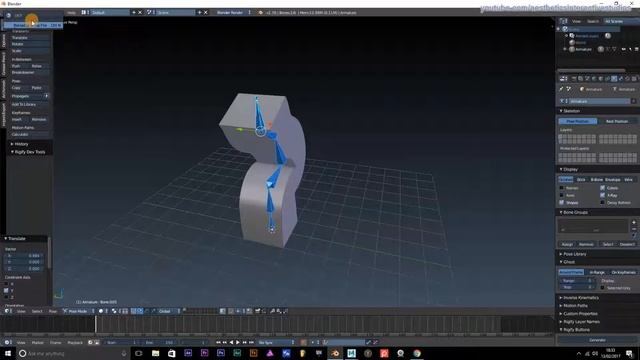Select the Render Layers tab icon in Properties
The width and height of the screenshot is (640, 360).
pos(580,78)
